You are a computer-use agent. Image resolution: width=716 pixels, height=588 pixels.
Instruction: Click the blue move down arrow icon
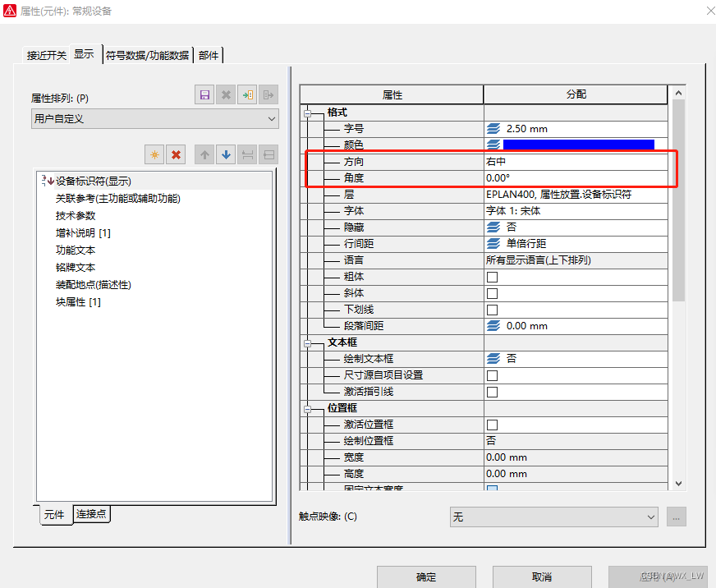tap(226, 155)
